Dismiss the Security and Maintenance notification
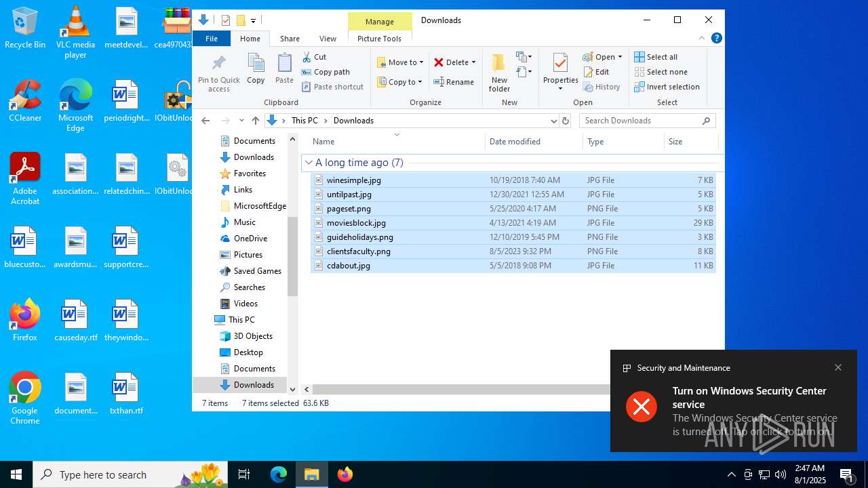Screen dimensions: 868x488 point(838,367)
